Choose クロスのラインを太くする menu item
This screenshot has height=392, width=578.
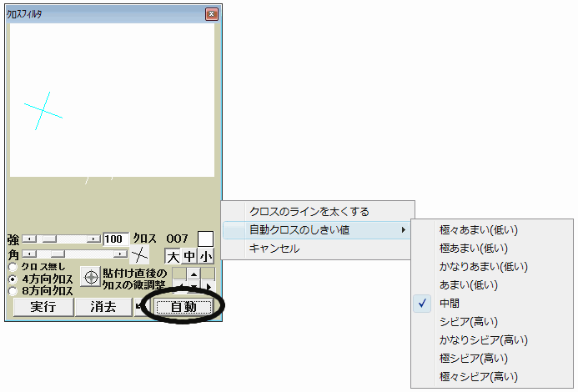pyautogui.click(x=309, y=212)
